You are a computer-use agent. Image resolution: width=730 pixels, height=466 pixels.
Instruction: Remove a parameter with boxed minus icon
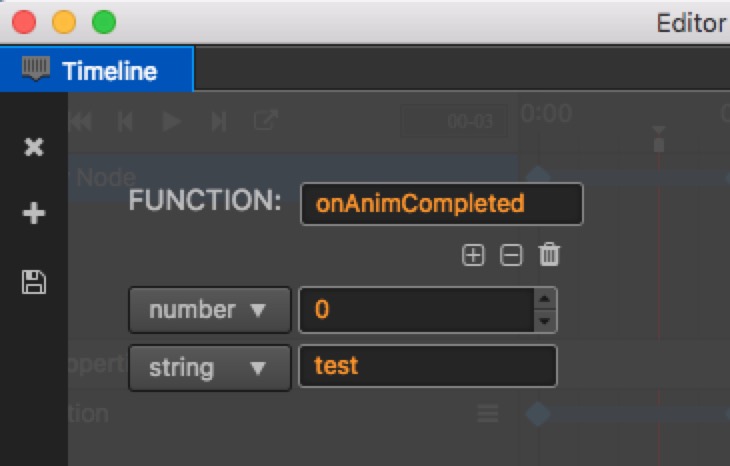click(x=511, y=255)
